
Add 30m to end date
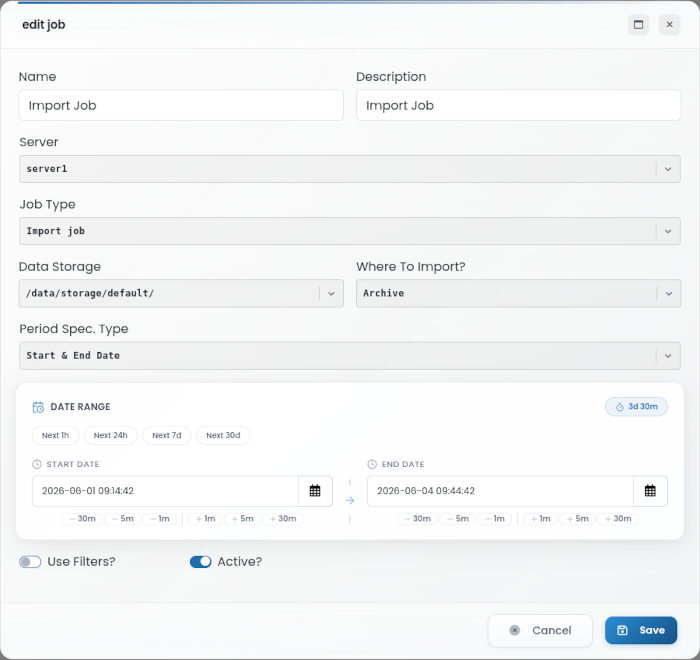618,519
